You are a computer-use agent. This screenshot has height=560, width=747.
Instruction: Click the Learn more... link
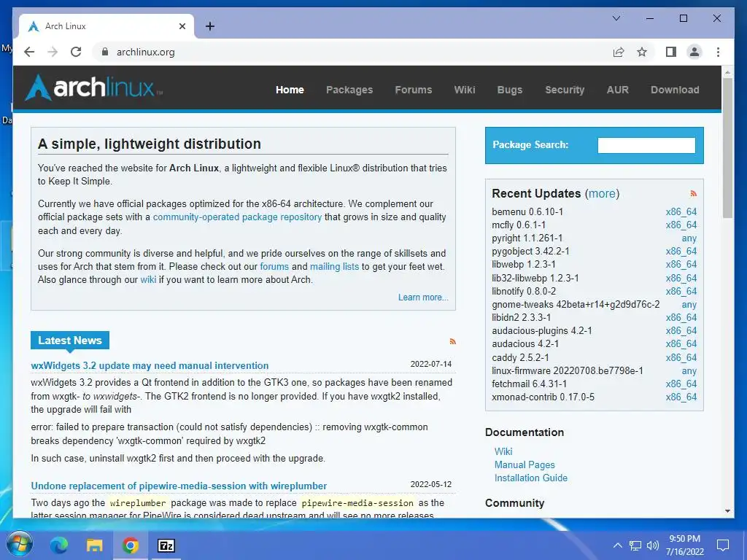click(x=423, y=297)
